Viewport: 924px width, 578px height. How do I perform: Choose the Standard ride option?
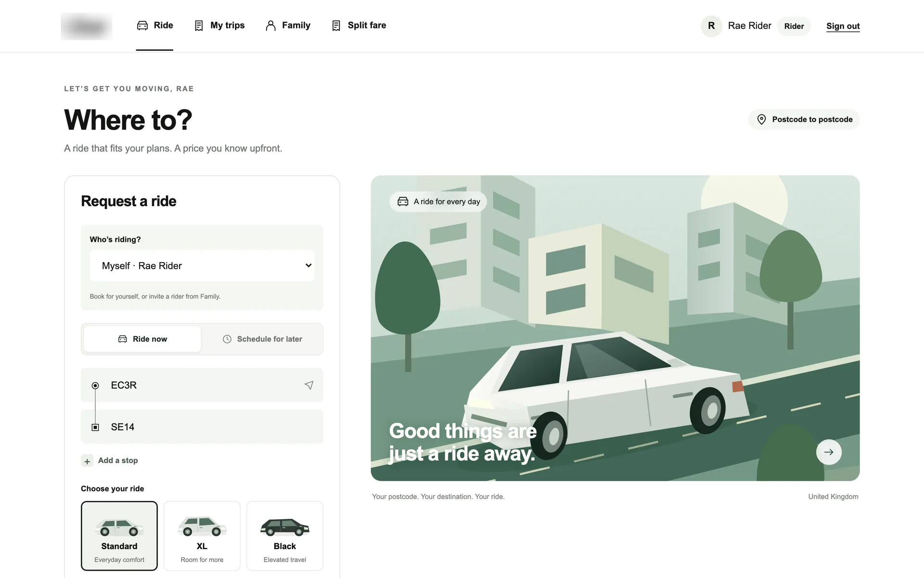[119, 536]
